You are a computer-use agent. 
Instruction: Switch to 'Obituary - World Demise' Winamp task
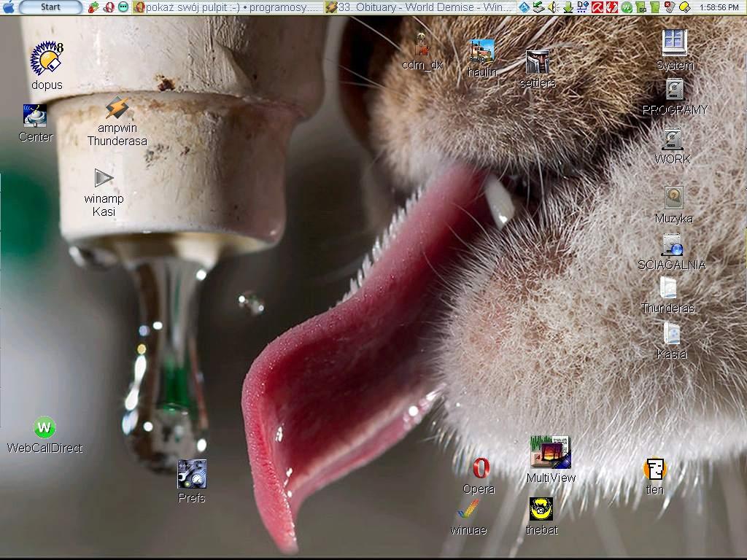(x=420, y=7)
